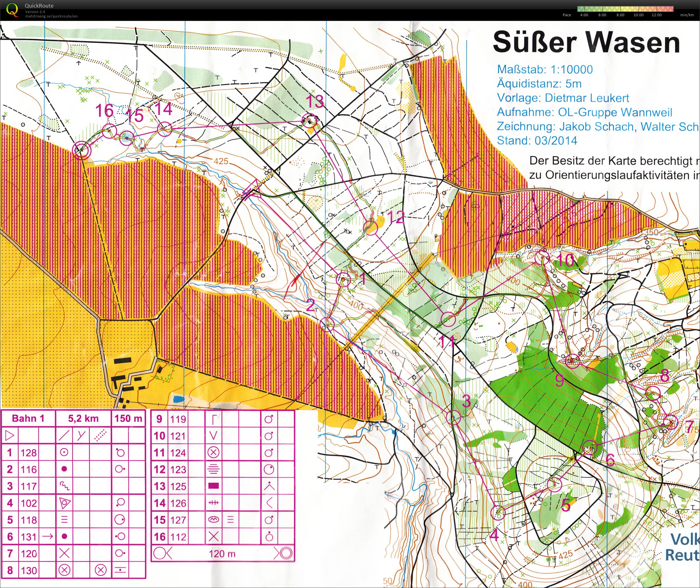Select control circle 14 on the map

pos(164,129)
